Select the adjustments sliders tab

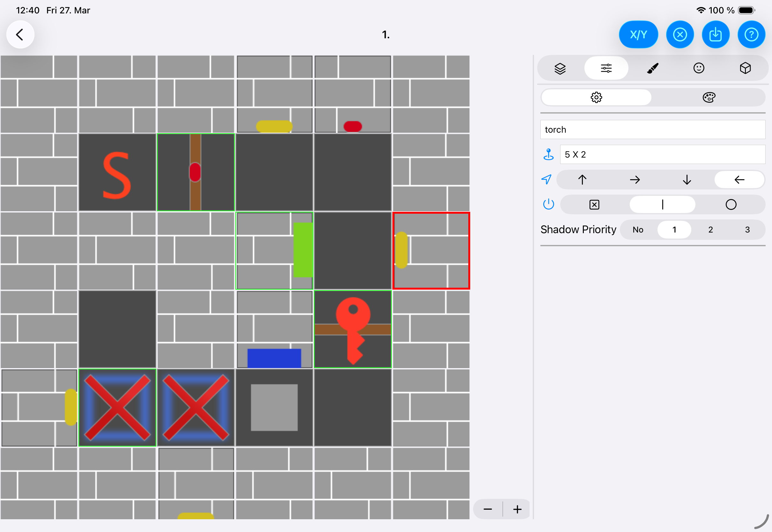pyautogui.click(x=606, y=68)
